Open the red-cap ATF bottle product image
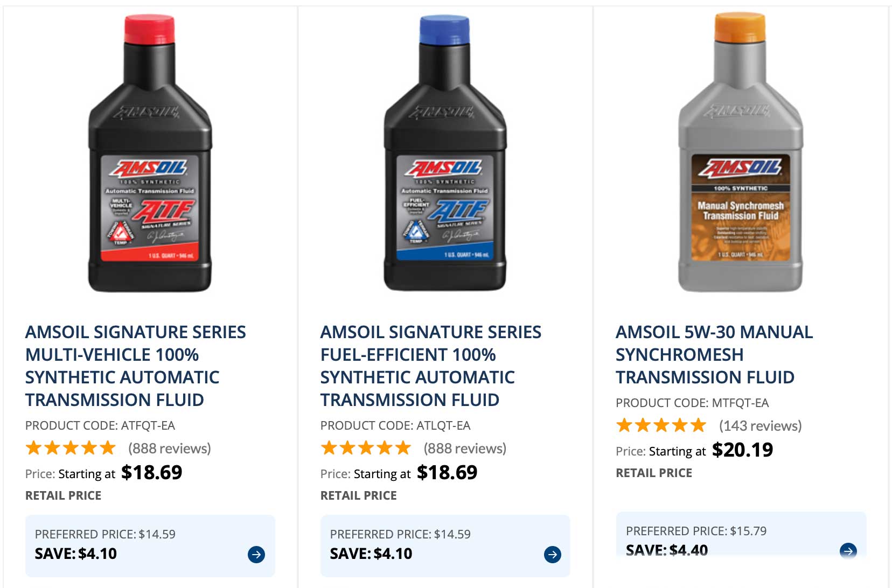892x588 pixels. pyautogui.click(x=151, y=156)
